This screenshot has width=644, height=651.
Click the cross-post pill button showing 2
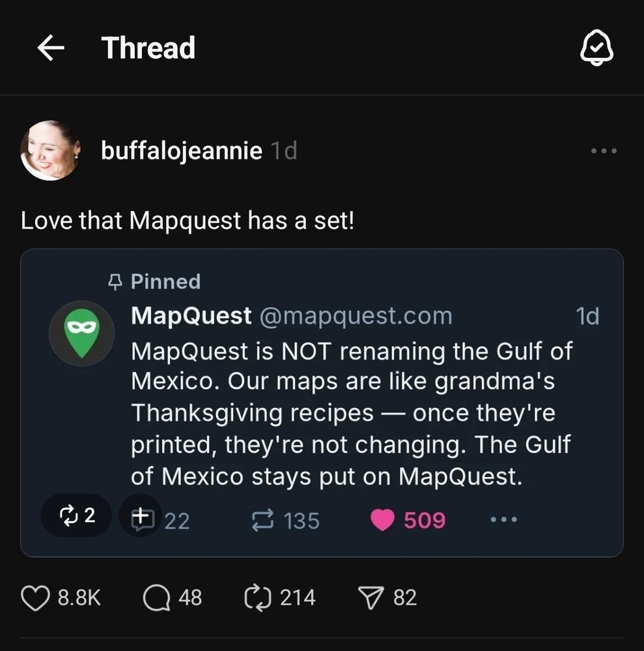[x=76, y=515]
